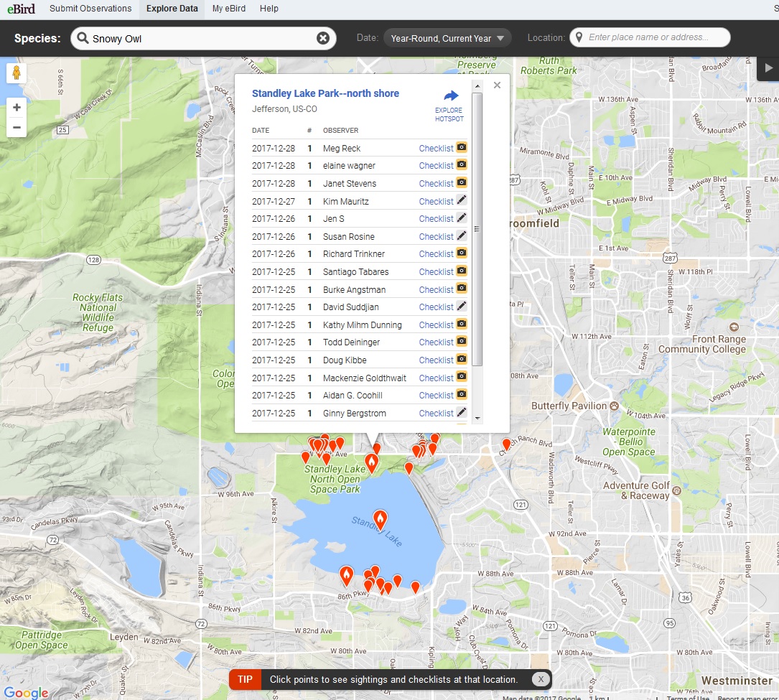Viewport: 779px width, 700px height.
Task: Open photo icon for elaine wagner sighting
Action: (462, 164)
